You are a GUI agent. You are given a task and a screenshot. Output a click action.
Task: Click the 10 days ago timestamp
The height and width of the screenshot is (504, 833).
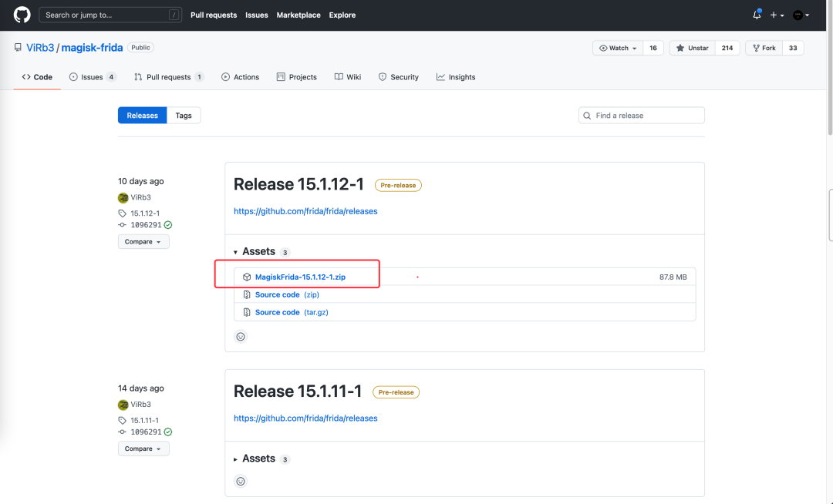coord(141,181)
